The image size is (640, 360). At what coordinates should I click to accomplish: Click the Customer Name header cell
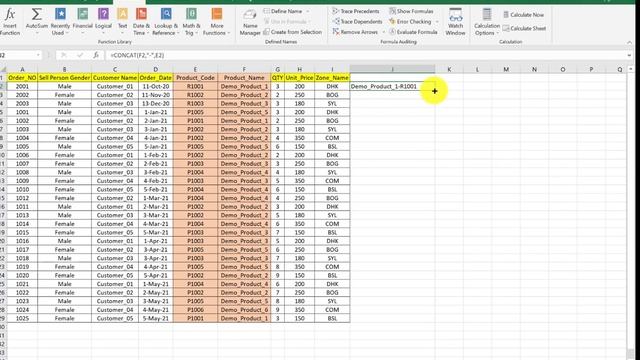(115, 78)
